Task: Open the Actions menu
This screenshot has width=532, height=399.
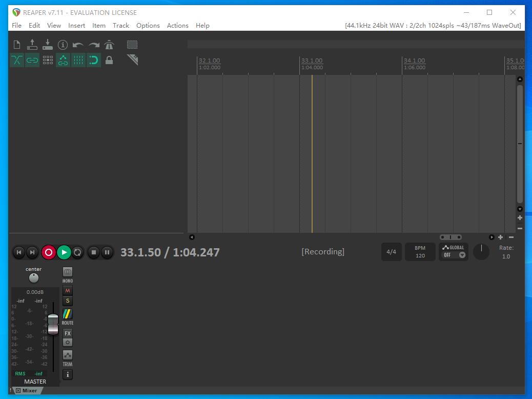Action: pyautogui.click(x=177, y=25)
